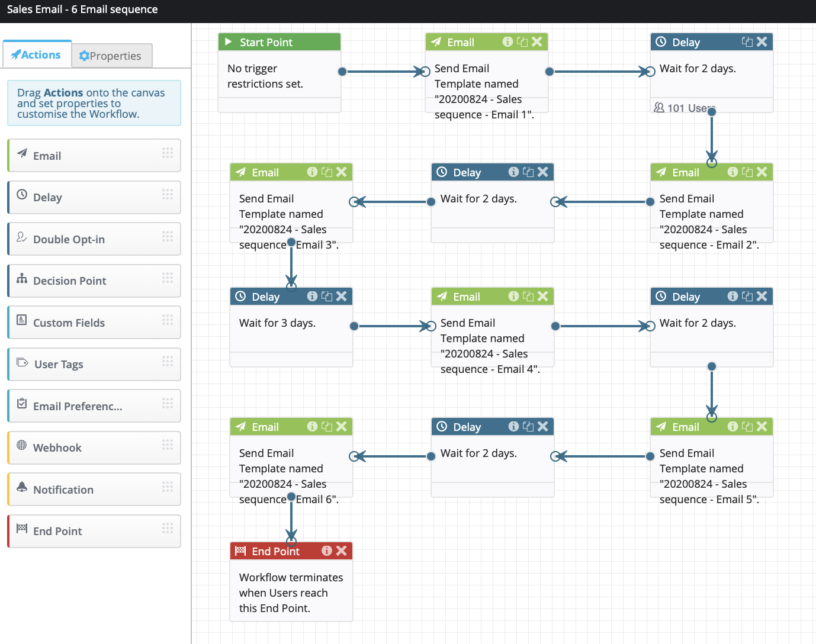Show info for the Email 3 node
Viewport: 816px width, 644px height.
tap(312, 172)
